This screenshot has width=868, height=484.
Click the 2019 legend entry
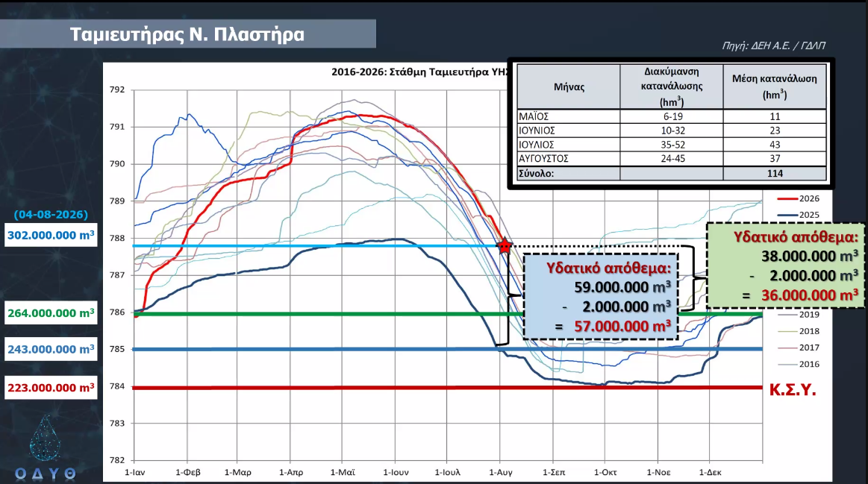tap(799, 314)
